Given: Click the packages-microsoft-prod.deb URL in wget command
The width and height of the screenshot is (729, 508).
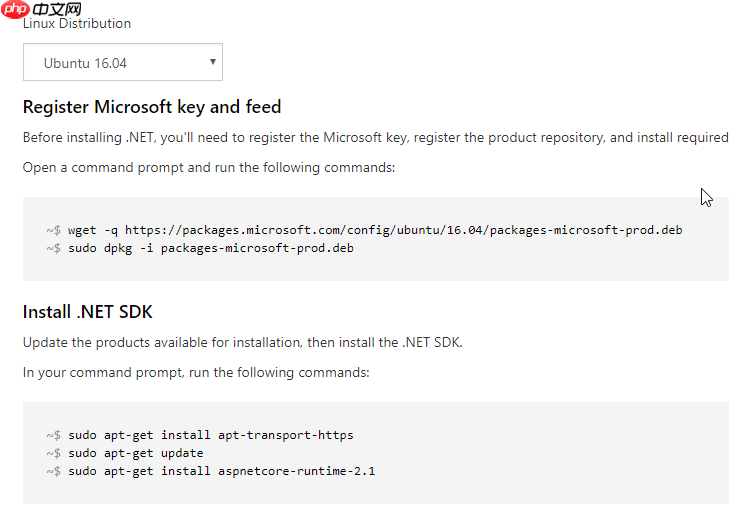Looking at the screenshot, I should pos(404,230).
